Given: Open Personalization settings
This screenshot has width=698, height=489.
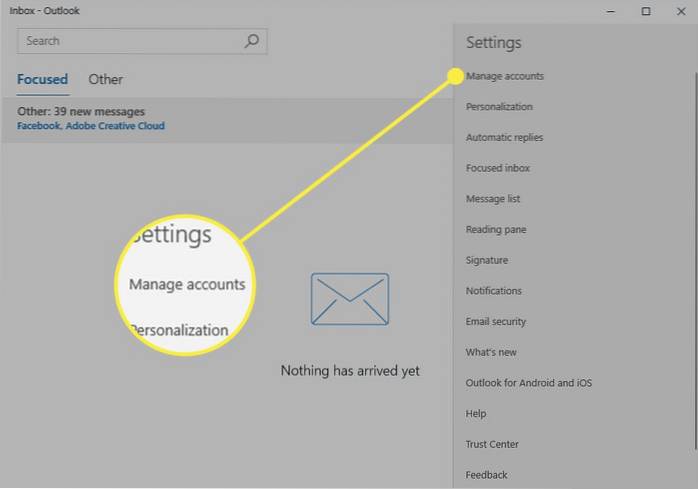Looking at the screenshot, I should [x=499, y=107].
